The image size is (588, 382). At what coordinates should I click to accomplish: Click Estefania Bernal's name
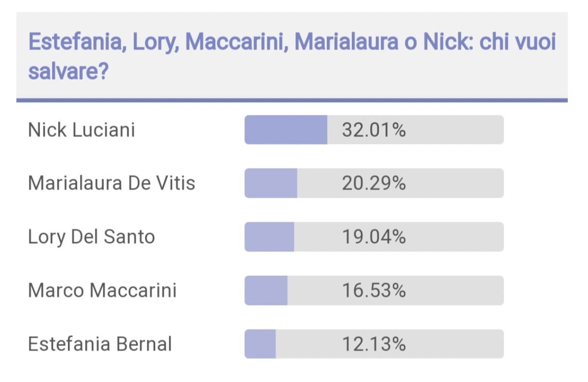point(100,344)
